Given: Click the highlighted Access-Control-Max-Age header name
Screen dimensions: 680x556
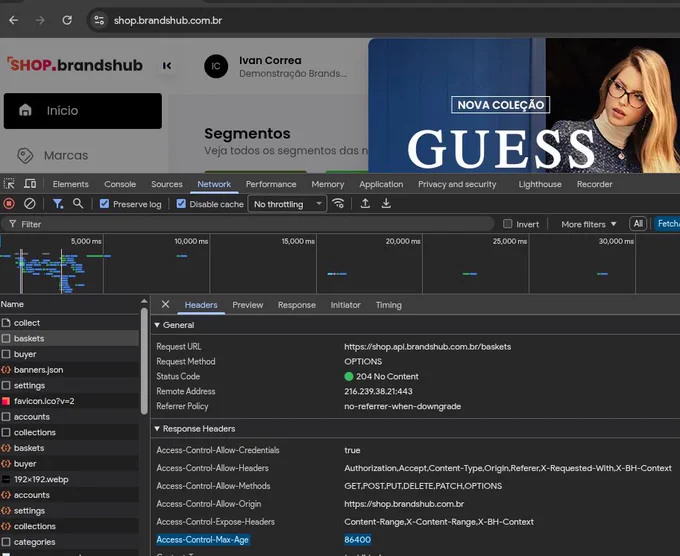Looking at the screenshot, I should (x=203, y=540).
